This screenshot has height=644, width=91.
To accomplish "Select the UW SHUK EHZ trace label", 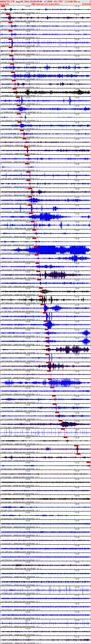I will (x=21, y=21).
